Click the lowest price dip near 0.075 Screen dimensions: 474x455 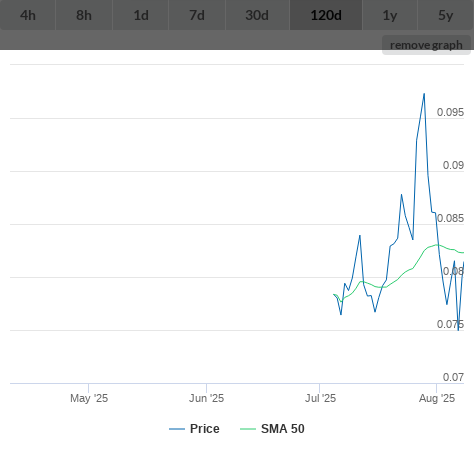point(458,330)
